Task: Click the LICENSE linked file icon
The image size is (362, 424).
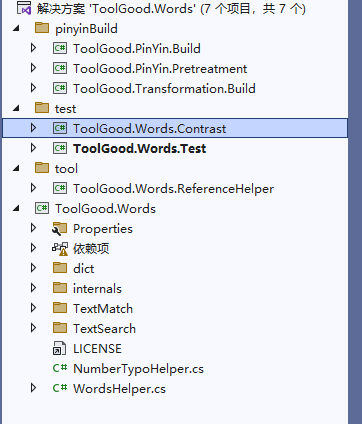Action: pyautogui.click(x=59, y=348)
